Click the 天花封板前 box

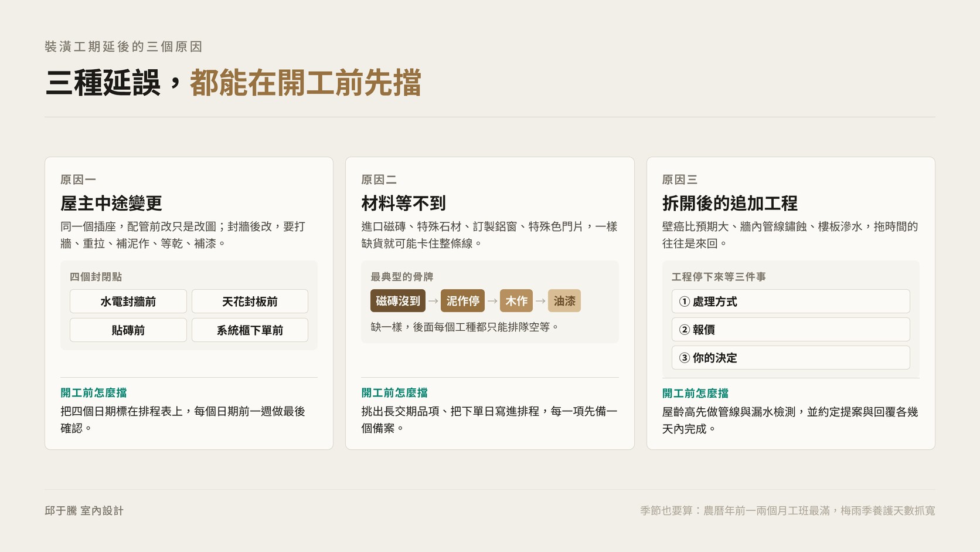pos(250,302)
